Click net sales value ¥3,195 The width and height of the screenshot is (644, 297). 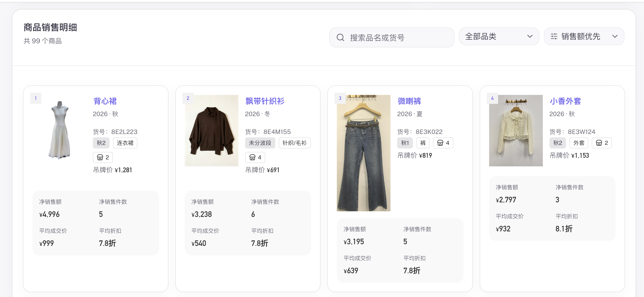point(354,242)
